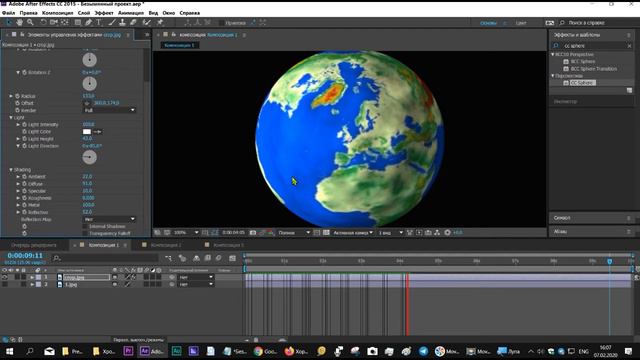Select the Rectangle shape tool
This screenshot has height=360, width=640.
click(x=78, y=22)
